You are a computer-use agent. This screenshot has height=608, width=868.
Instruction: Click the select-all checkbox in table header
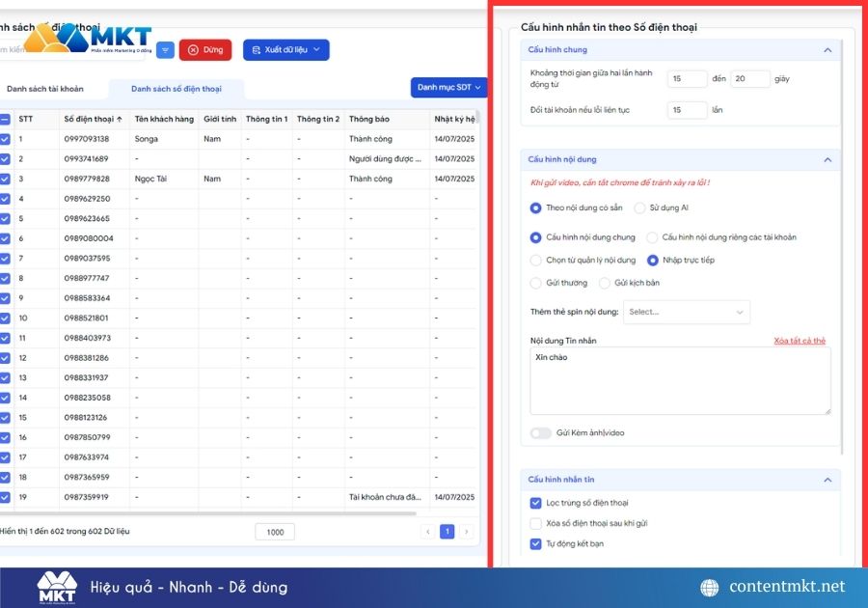point(6,120)
